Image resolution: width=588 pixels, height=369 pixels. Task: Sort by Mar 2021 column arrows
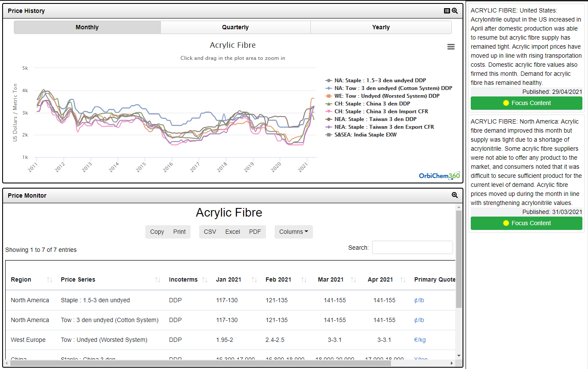[x=353, y=280]
